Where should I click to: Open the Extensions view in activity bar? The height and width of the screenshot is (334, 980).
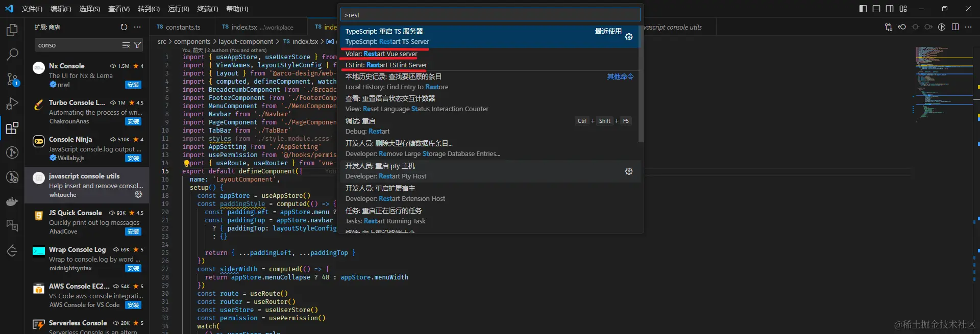point(12,128)
